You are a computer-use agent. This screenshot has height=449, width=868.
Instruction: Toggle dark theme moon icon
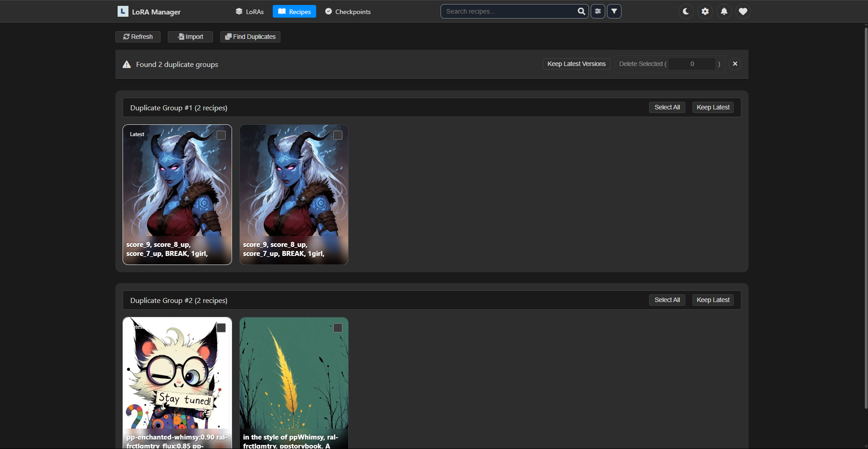coord(686,11)
